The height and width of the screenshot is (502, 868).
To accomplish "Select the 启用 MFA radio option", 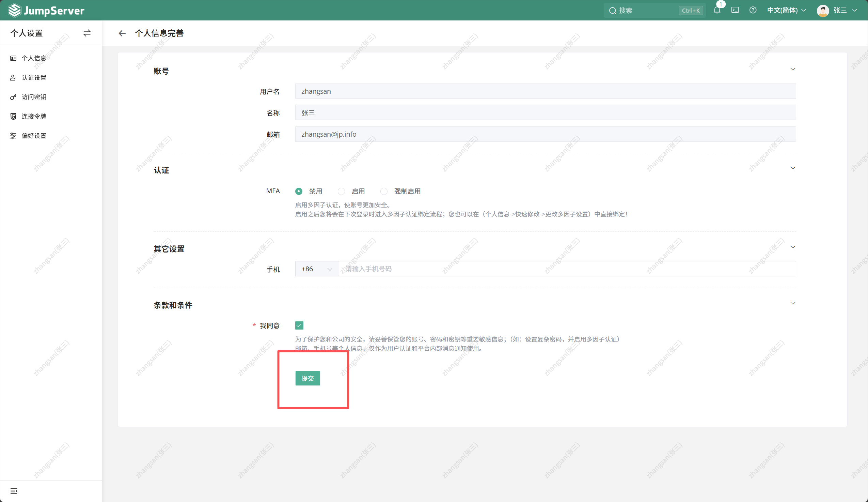I will coord(341,191).
